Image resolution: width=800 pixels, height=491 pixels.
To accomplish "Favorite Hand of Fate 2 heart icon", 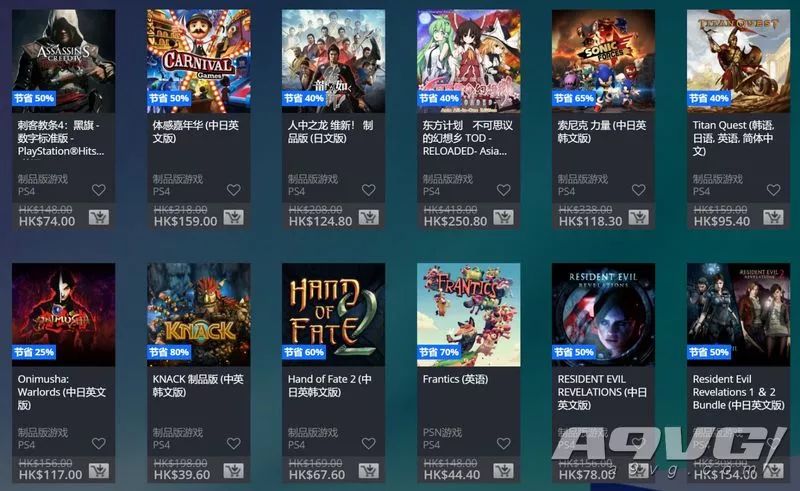I will [x=368, y=444].
